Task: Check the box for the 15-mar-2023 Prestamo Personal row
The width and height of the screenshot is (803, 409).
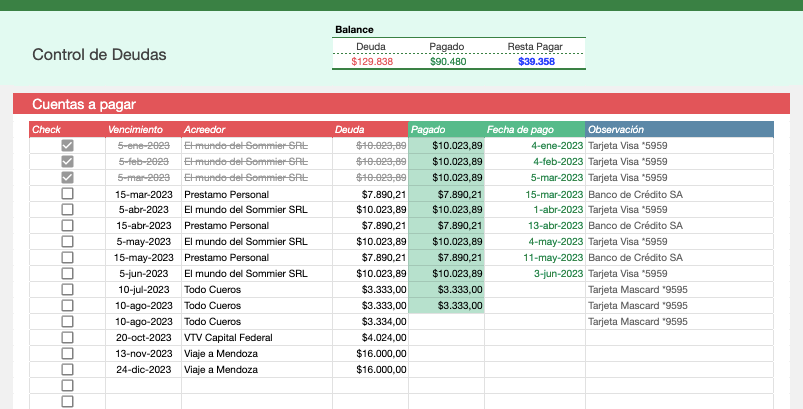Action: click(x=67, y=194)
